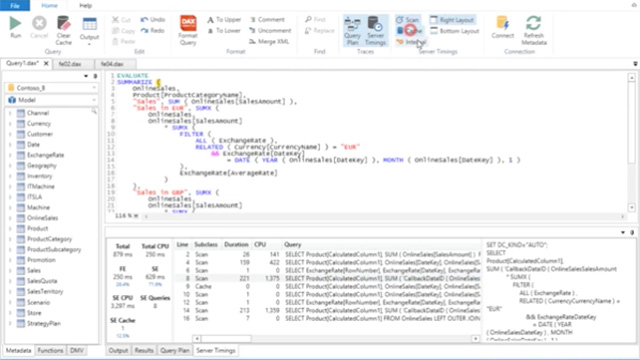The image size is (640, 360).
Task: Click the Undo button
Action: point(153,19)
